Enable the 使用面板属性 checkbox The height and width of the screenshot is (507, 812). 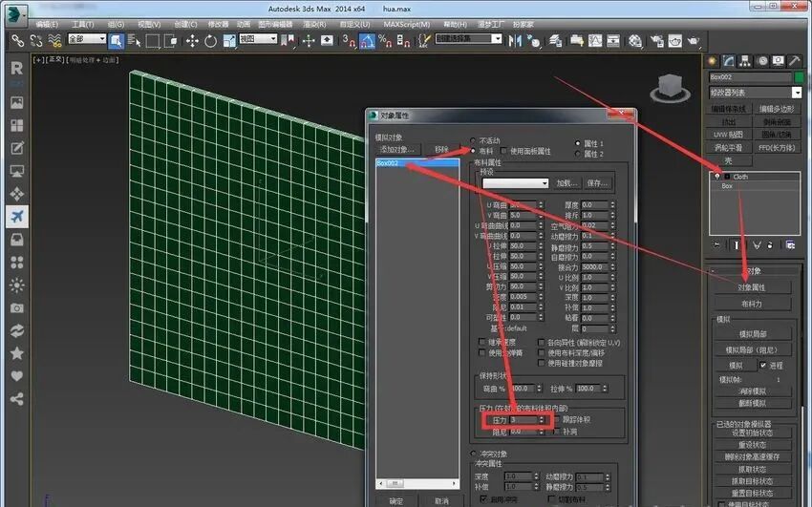point(503,151)
